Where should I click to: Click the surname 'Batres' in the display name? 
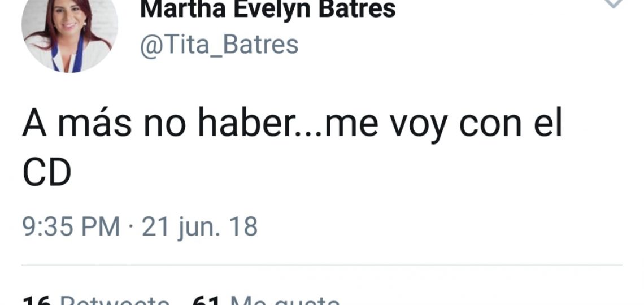click(x=357, y=9)
